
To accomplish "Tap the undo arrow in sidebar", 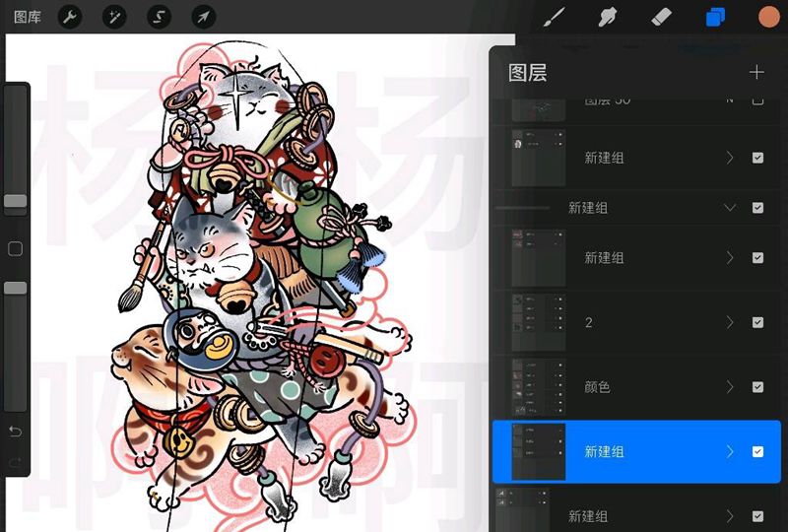I will click(x=15, y=432).
